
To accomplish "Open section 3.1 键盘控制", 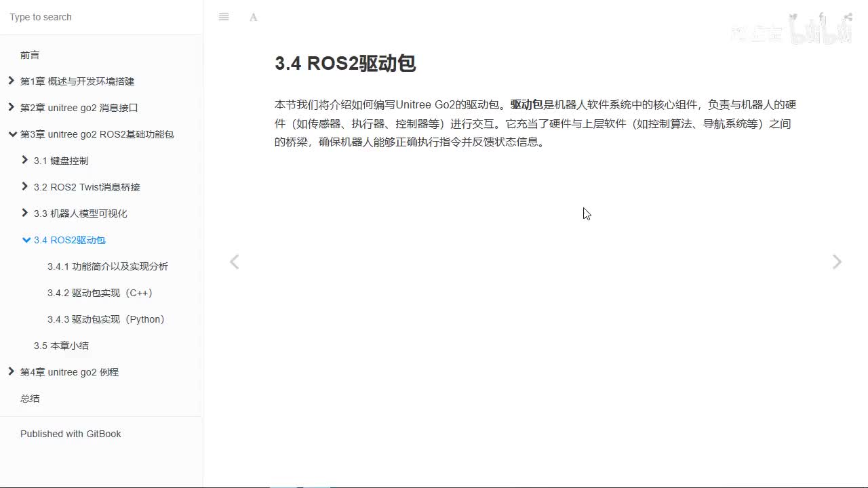I will click(61, 161).
